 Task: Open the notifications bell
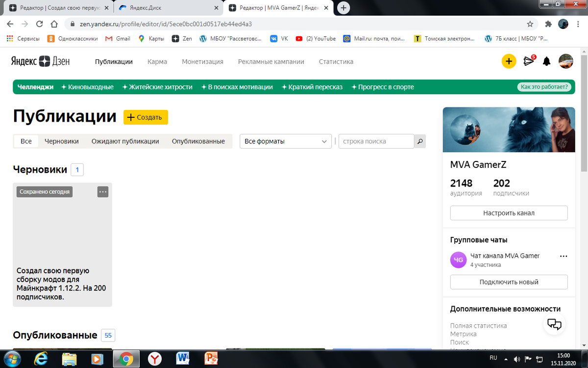(x=546, y=61)
